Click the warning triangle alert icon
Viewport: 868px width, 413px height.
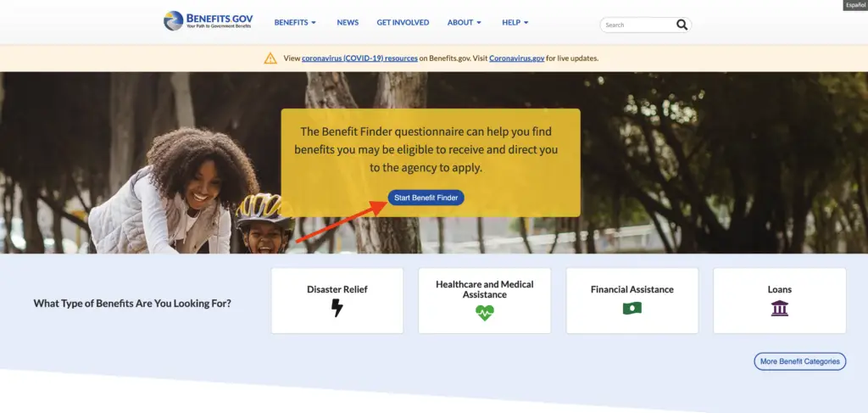(270, 59)
